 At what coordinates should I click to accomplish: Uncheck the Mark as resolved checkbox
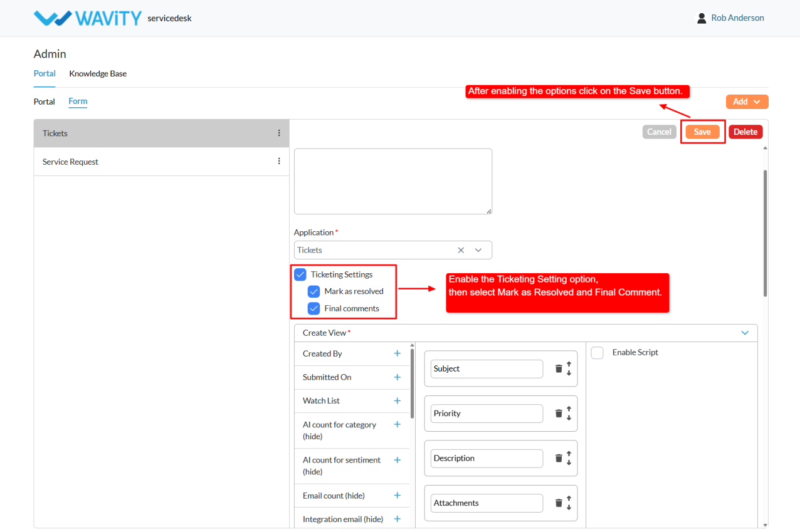pyautogui.click(x=314, y=291)
